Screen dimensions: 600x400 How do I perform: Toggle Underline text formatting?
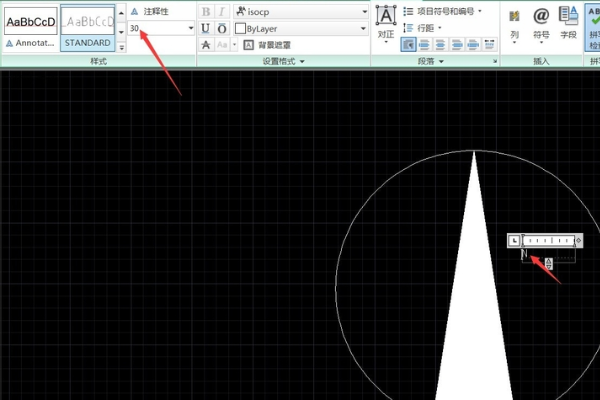pyautogui.click(x=206, y=29)
